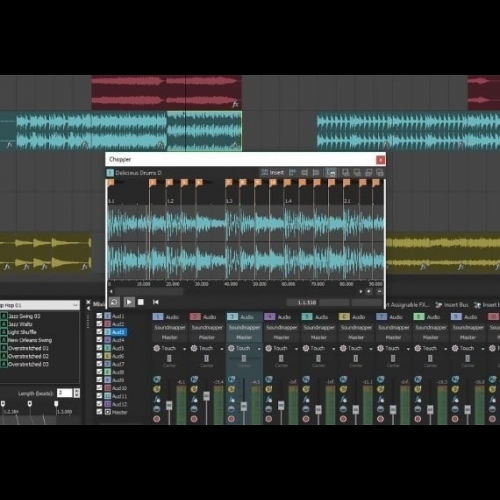This screenshot has width=500, height=500.
Task: Mute audio channel 1 in the mixer
Action: pos(157,379)
